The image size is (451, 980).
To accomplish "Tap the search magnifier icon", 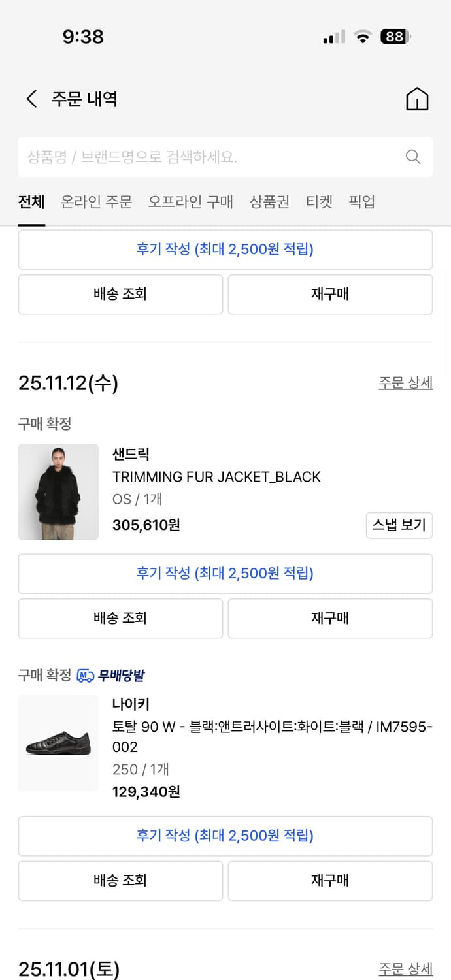I will pyautogui.click(x=412, y=157).
